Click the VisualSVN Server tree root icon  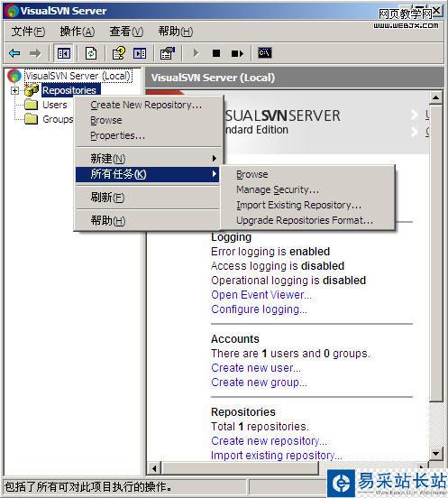pyautogui.click(x=14, y=76)
